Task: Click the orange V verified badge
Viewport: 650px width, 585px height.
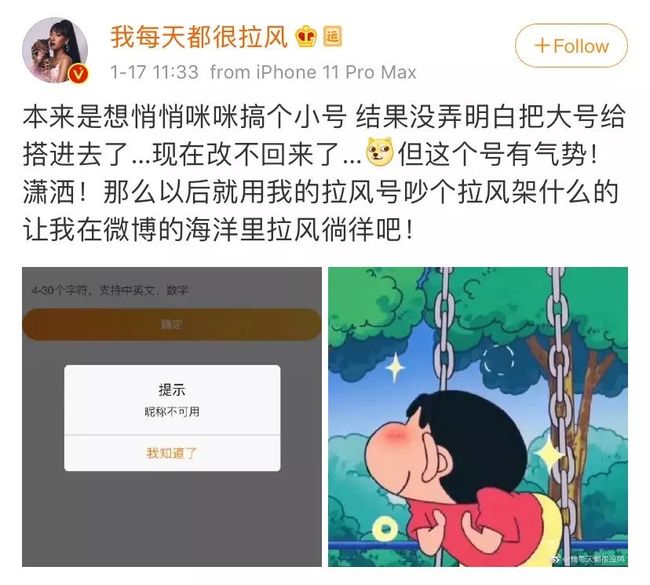Action: pos(78,74)
